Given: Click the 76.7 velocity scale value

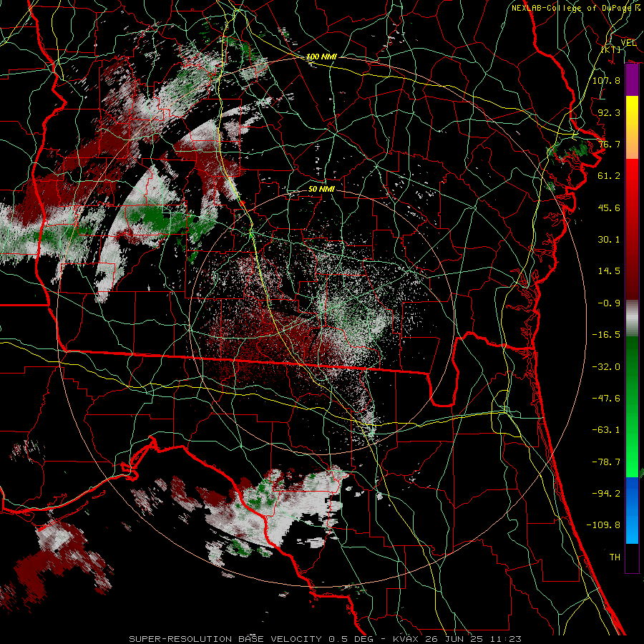Looking at the screenshot, I should 609,144.
